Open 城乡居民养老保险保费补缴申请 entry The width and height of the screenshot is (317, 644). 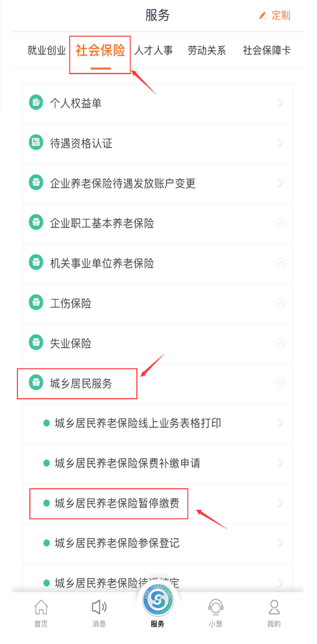(x=158, y=463)
